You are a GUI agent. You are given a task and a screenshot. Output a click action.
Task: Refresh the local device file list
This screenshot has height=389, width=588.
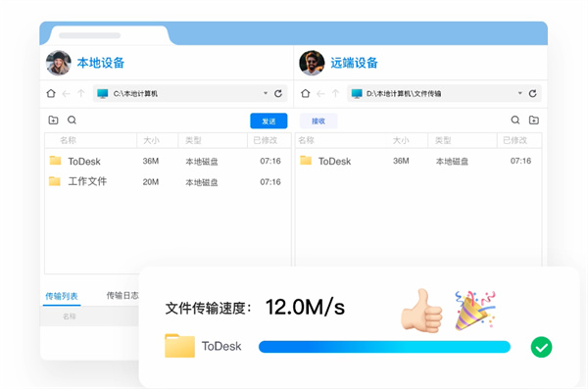tap(278, 93)
